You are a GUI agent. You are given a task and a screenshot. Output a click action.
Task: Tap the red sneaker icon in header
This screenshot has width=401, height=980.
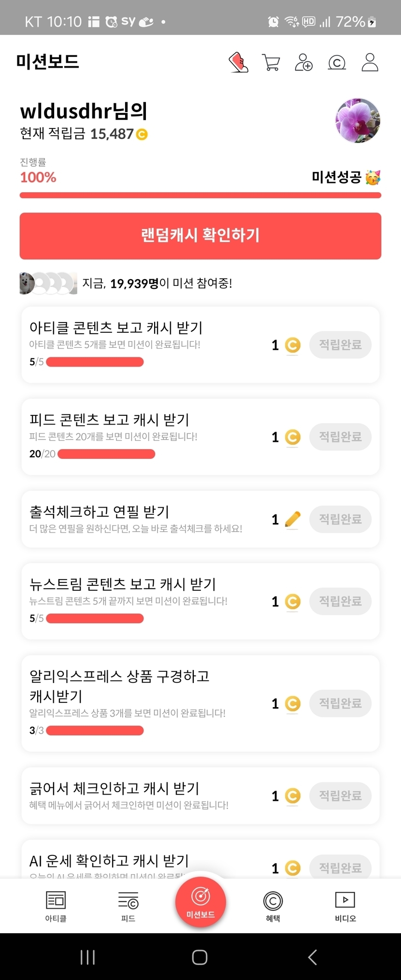tap(238, 62)
